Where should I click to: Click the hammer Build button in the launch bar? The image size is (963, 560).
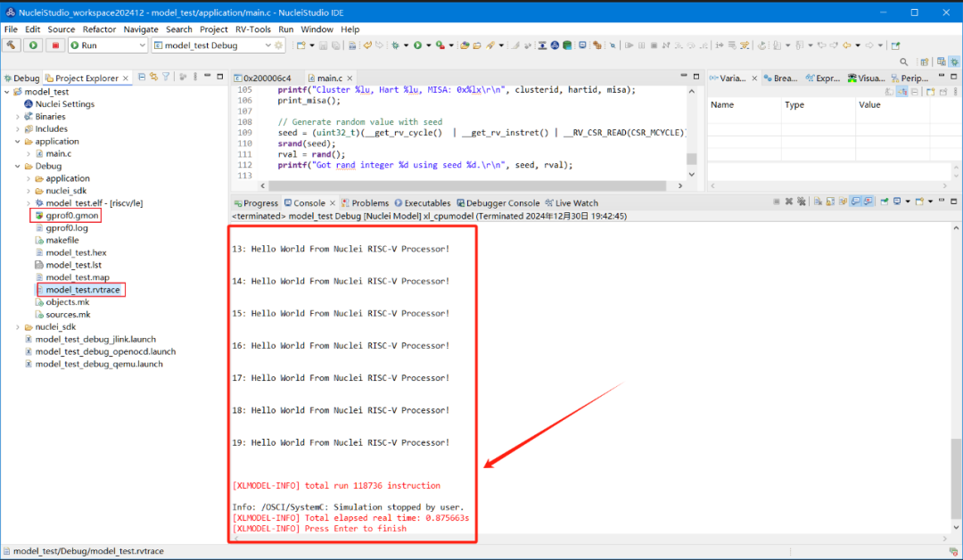point(11,45)
